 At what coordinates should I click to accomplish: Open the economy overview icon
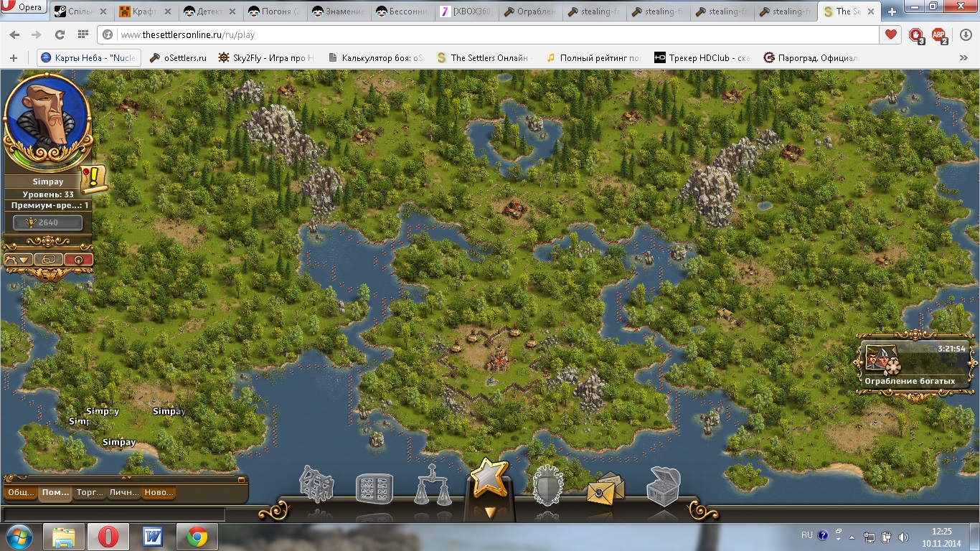tap(374, 489)
